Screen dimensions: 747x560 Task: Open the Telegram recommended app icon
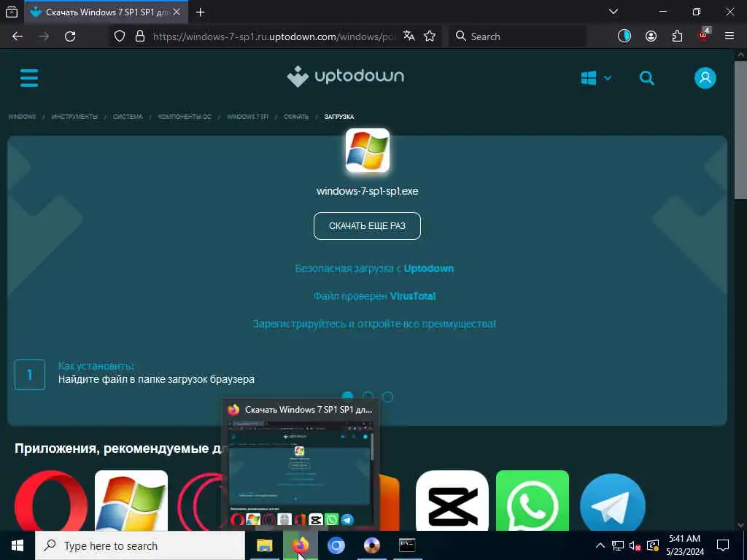[613, 502]
